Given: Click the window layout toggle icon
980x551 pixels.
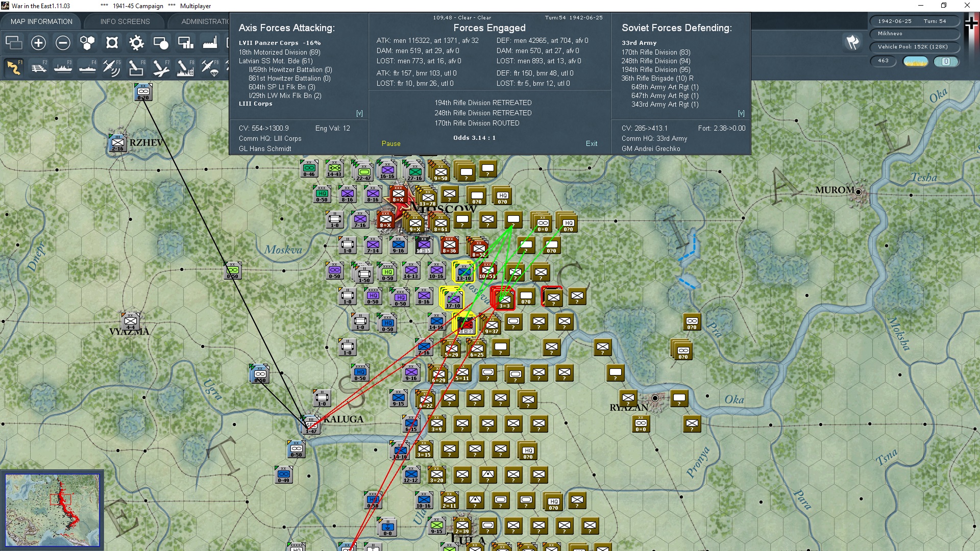Looking at the screenshot, I should pyautogui.click(x=14, y=43).
